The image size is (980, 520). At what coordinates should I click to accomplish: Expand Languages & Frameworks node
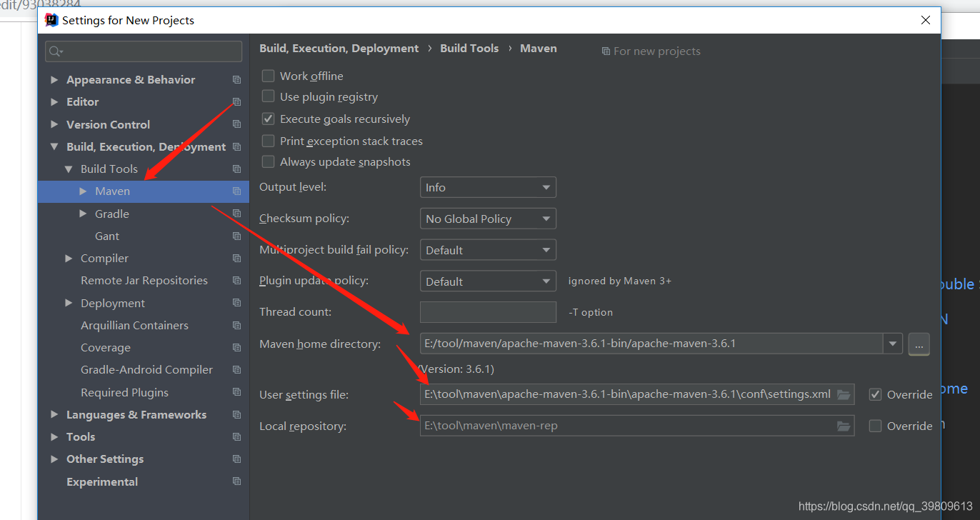pos(54,414)
